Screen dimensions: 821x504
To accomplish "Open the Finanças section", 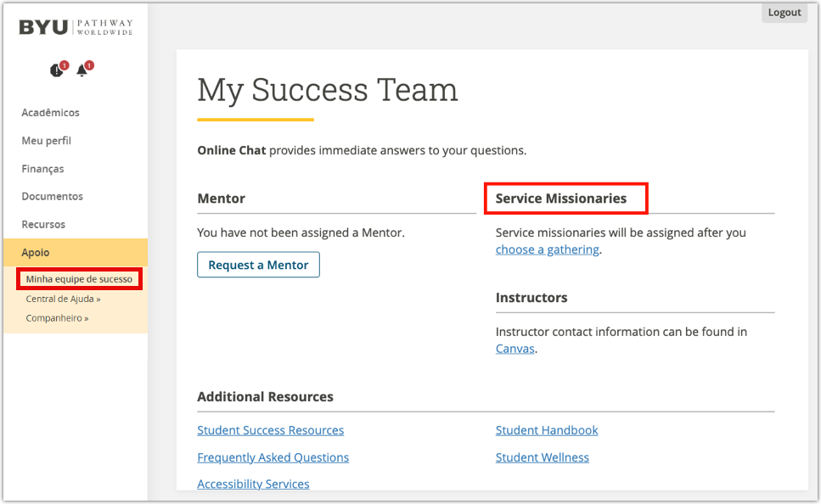I will point(42,169).
